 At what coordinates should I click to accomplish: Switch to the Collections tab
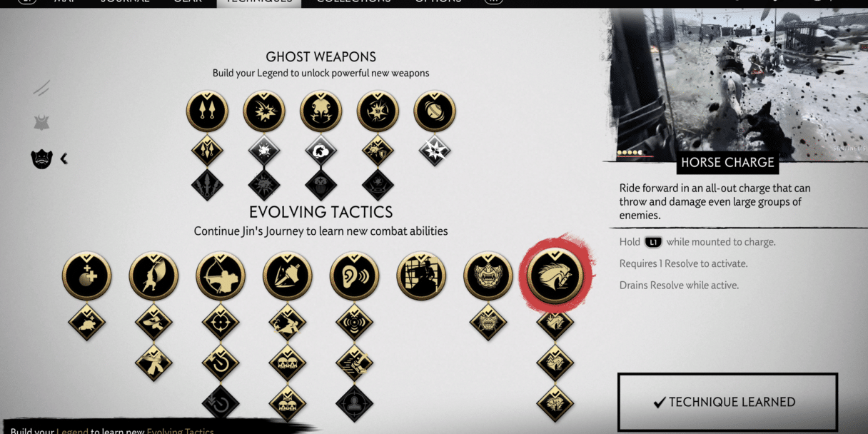353,2
